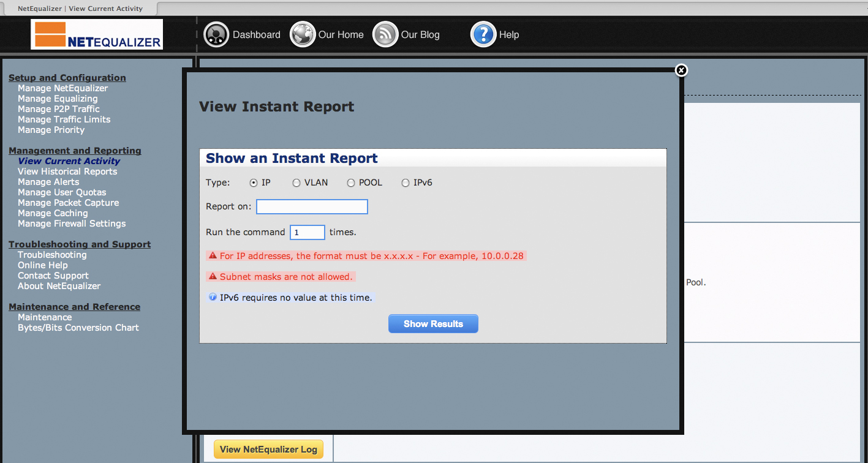Click the View NetEqualizer Log button
This screenshot has width=868, height=463.
pos(268,450)
